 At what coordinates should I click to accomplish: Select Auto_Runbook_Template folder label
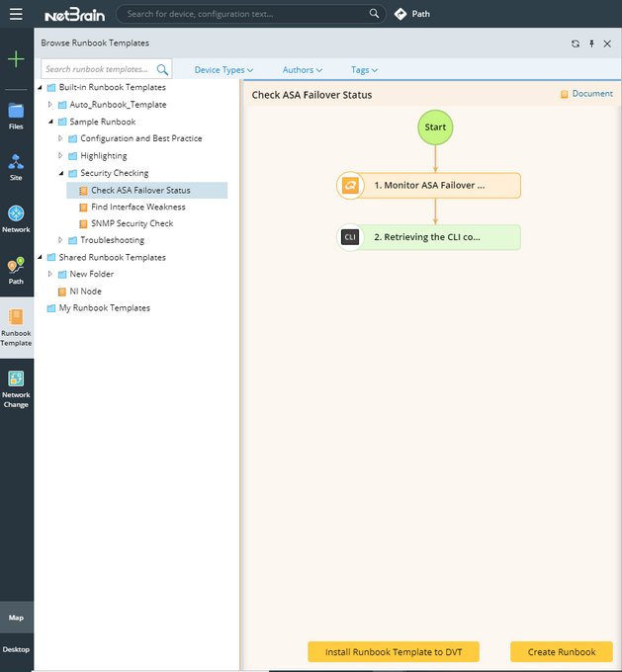118,105
